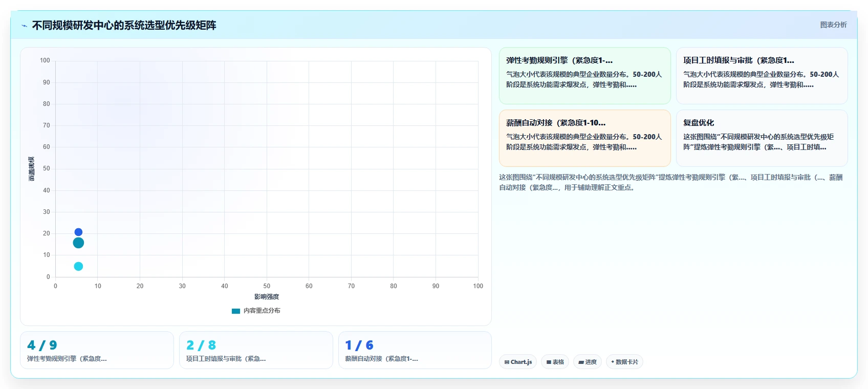The height and width of the screenshot is (389, 868).
Task: Click the 影响强度 axis label
Action: point(267,297)
